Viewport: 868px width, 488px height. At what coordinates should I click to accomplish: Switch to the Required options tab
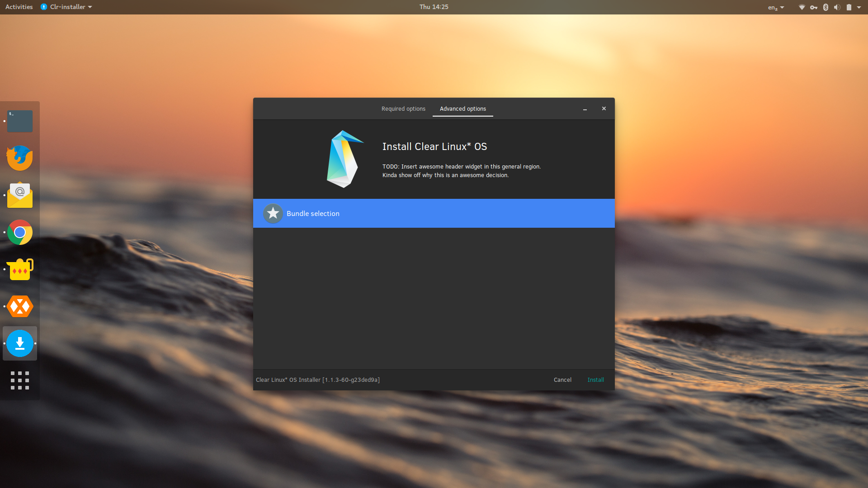(x=403, y=109)
